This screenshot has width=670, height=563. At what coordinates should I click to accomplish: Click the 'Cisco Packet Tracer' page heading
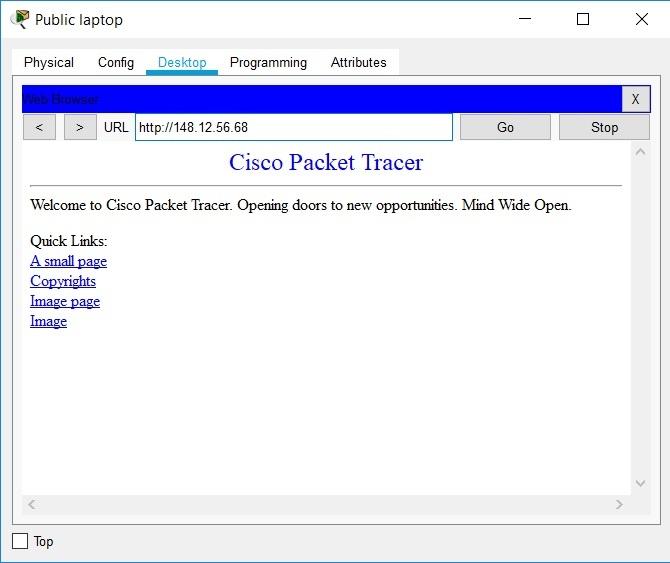pyautogui.click(x=326, y=162)
